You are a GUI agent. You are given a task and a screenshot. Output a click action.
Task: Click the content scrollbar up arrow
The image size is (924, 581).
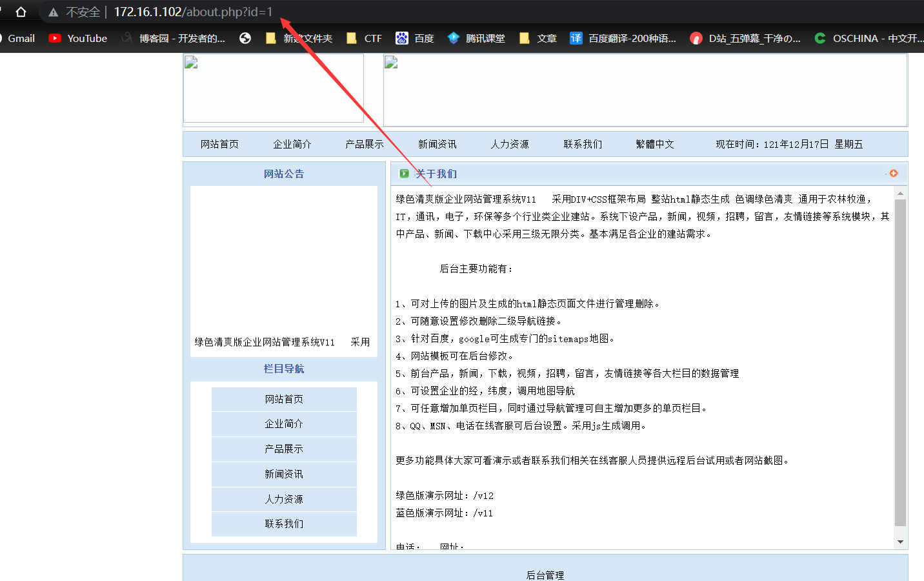(900, 193)
